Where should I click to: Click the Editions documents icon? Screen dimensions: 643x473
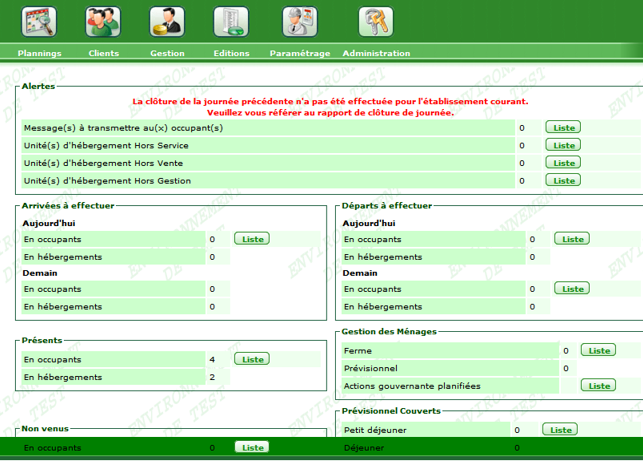(231, 21)
